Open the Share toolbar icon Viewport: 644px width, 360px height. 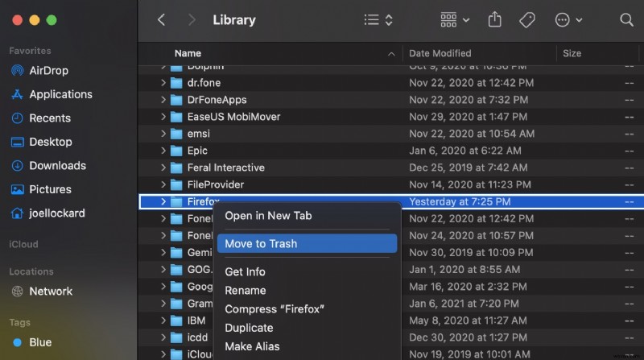[495, 20]
